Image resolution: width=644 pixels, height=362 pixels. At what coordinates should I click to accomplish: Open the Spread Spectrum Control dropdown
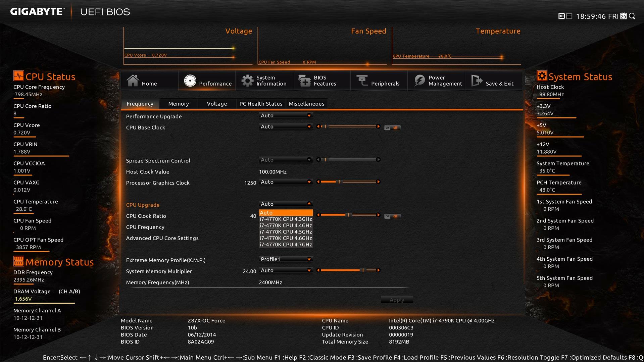click(286, 160)
